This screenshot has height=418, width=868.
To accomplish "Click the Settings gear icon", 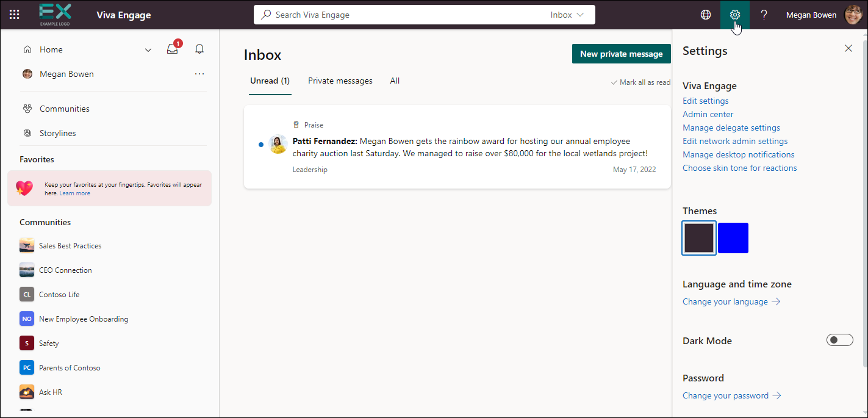I will coord(735,15).
